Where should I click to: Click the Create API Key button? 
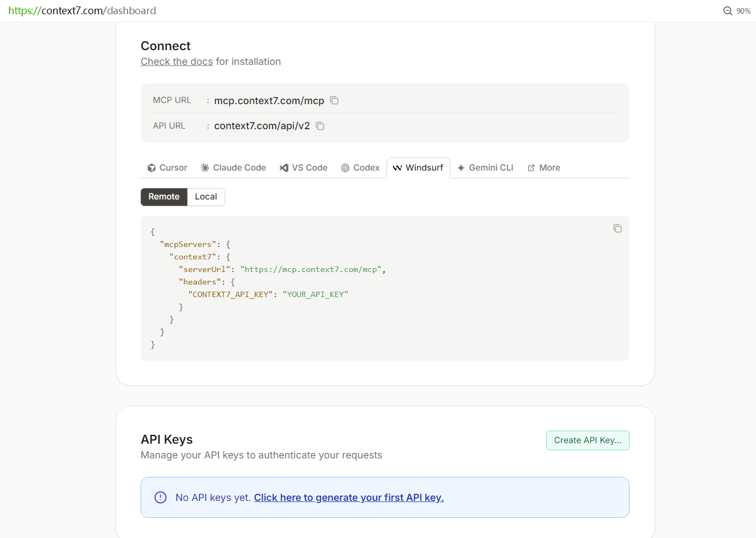pos(588,440)
